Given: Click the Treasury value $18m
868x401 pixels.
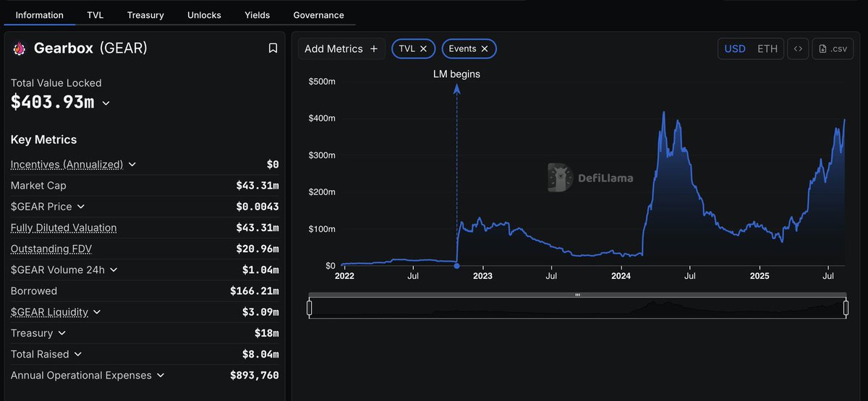Looking at the screenshot, I should coord(266,333).
